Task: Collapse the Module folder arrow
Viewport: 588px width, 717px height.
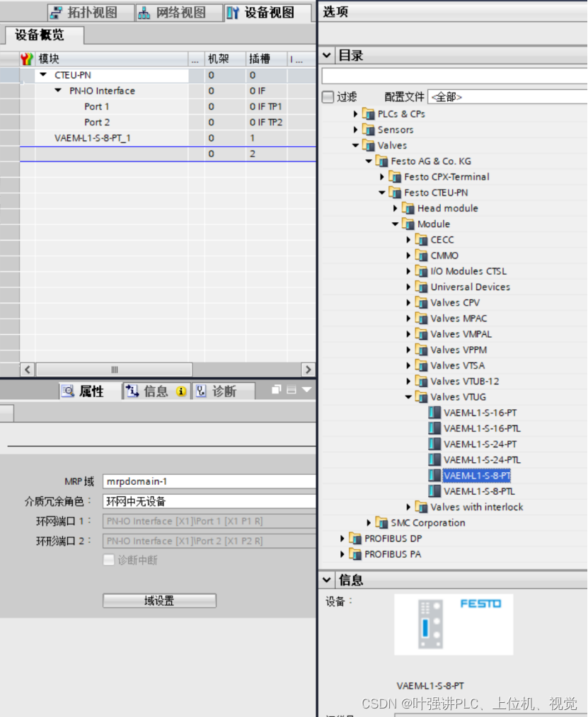Action: coord(395,224)
